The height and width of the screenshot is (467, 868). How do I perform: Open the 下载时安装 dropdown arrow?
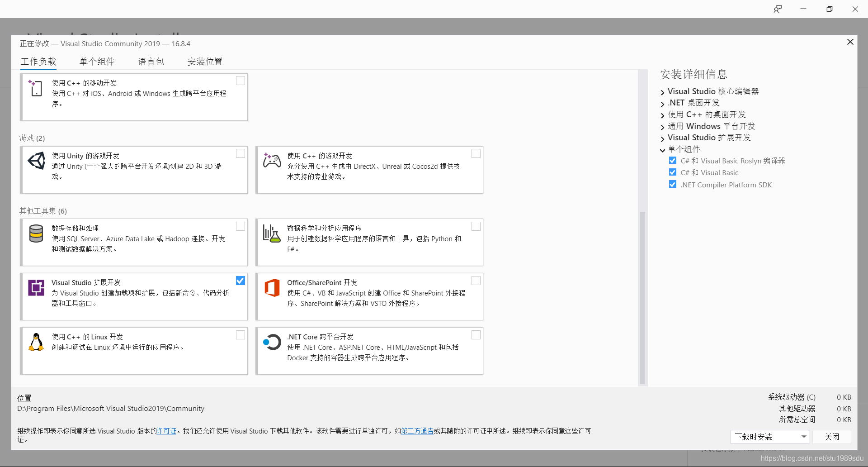point(804,437)
